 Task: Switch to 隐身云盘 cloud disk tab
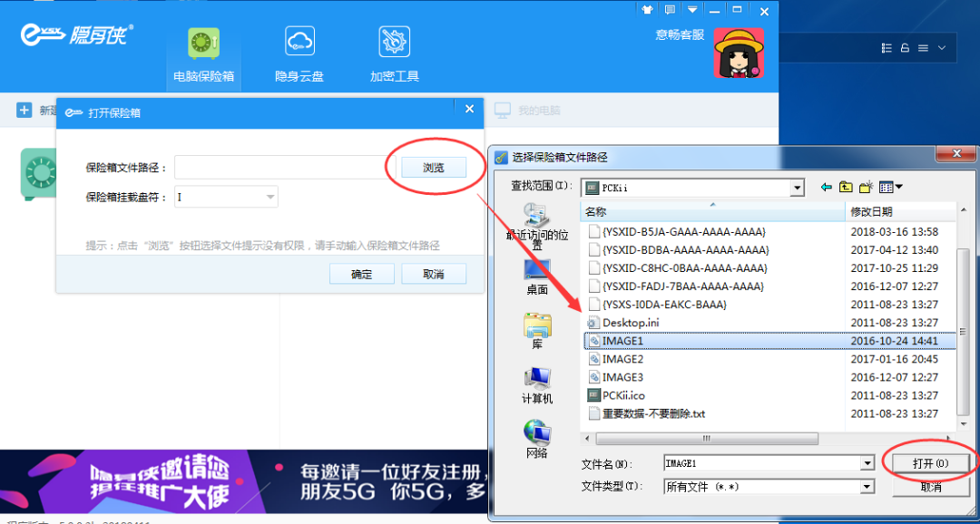[299, 54]
